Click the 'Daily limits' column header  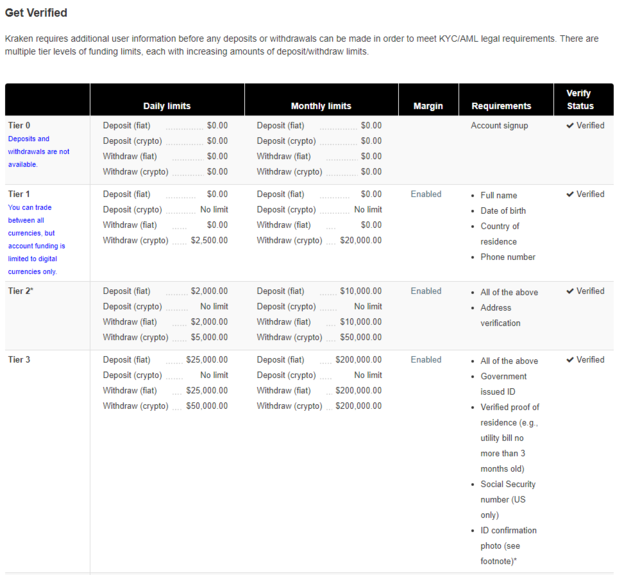pyautogui.click(x=167, y=106)
